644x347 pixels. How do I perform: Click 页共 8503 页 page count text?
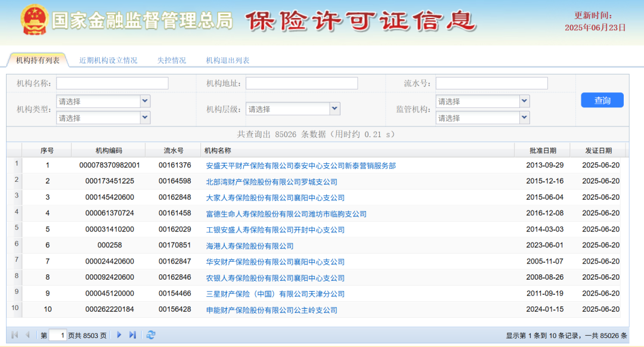coord(87,336)
